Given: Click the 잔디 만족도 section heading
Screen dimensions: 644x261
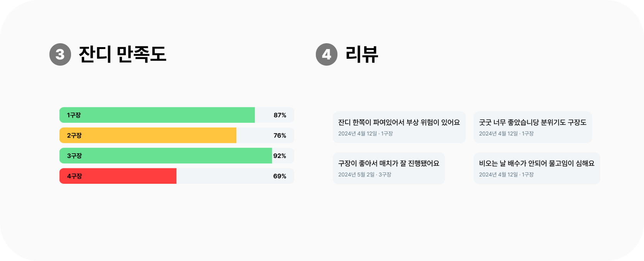Looking at the screenshot, I should (122, 54).
